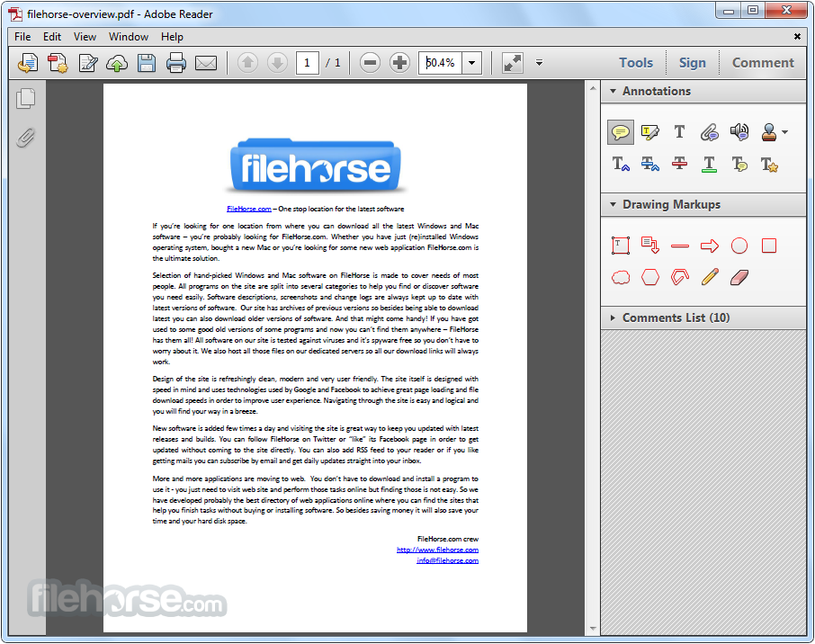815x644 pixels.
Task: Select the Rectangle drawing tool
Action: [769, 246]
